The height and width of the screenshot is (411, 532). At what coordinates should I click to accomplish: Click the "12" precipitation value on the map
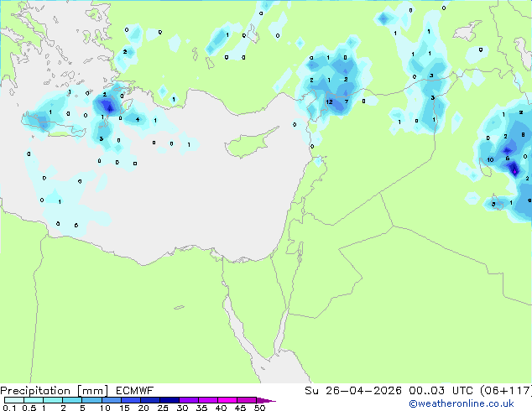329,101
